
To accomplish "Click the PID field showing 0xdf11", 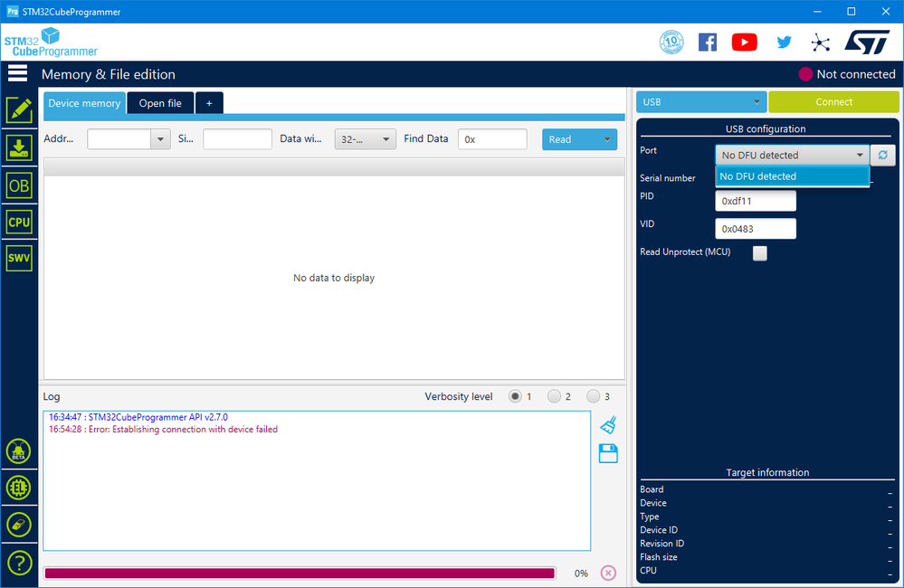I will coord(756,201).
